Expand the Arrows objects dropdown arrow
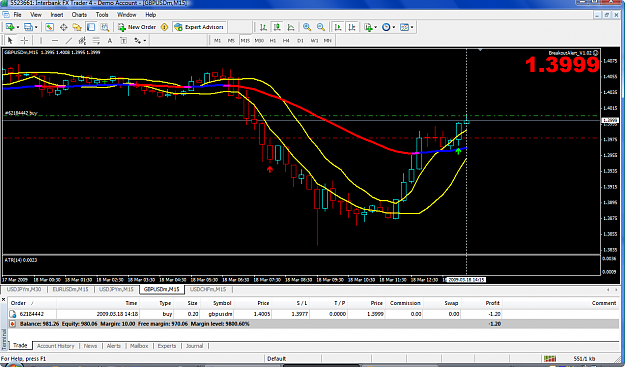 (145, 41)
